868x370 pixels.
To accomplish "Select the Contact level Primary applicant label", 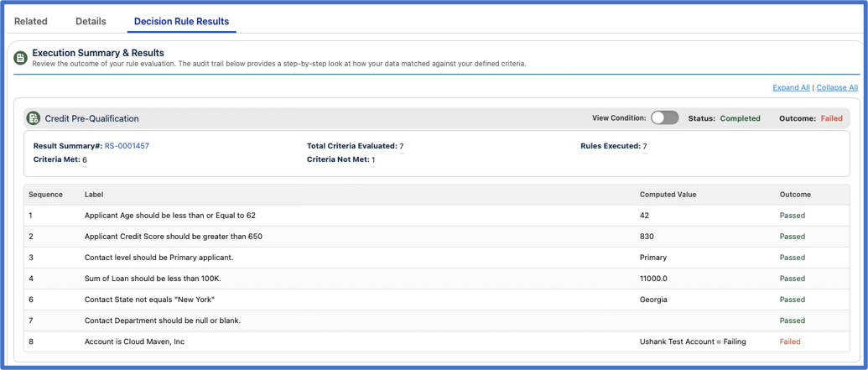I will pyautogui.click(x=159, y=258).
